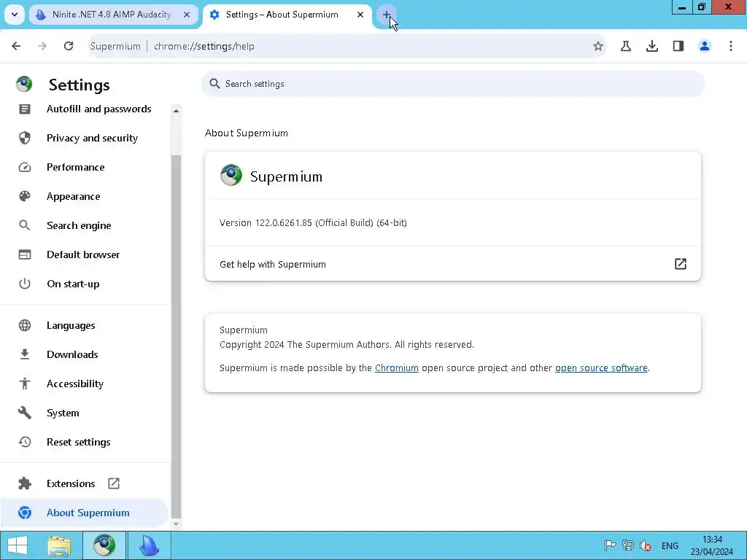
Task: Open Languages settings
Action: point(85,325)
